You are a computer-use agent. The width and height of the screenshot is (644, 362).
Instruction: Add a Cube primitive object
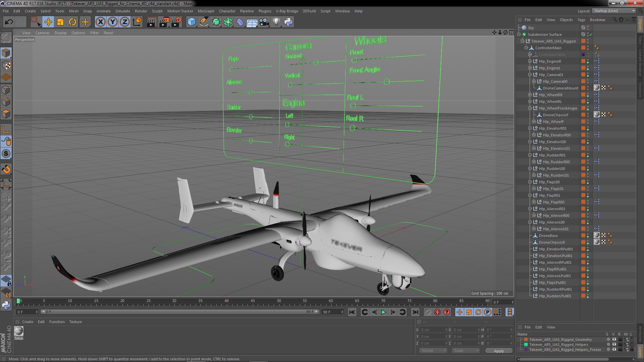pos(192,22)
